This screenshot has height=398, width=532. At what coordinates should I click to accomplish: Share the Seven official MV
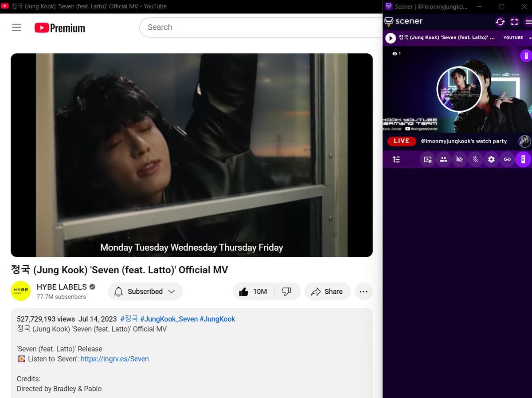tap(327, 292)
